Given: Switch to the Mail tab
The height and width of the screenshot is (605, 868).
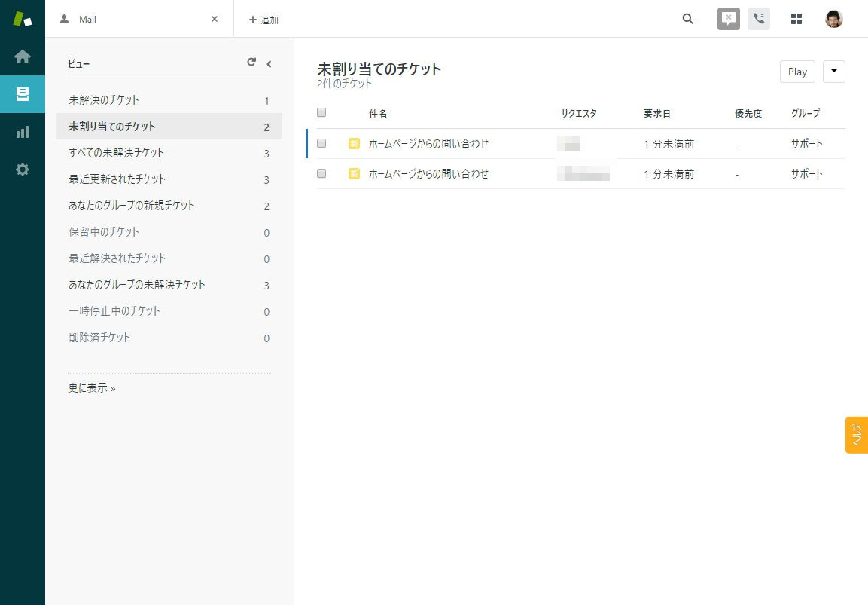Looking at the screenshot, I should [136, 19].
